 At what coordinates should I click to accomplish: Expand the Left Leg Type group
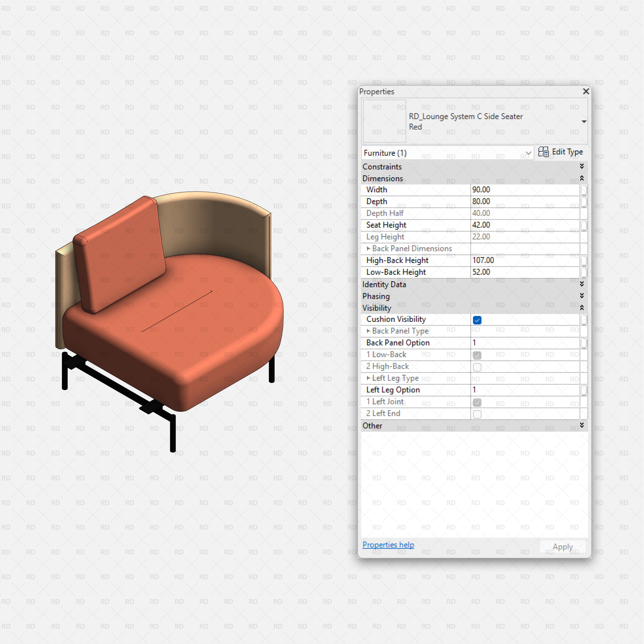pos(368,378)
